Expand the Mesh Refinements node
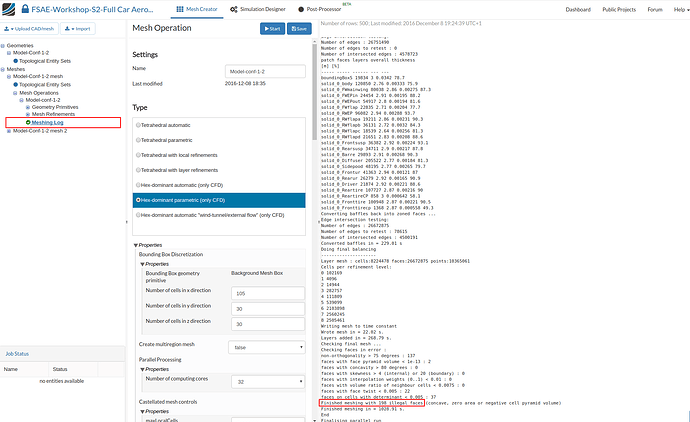The image size is (690, 422). coord(28,114)
